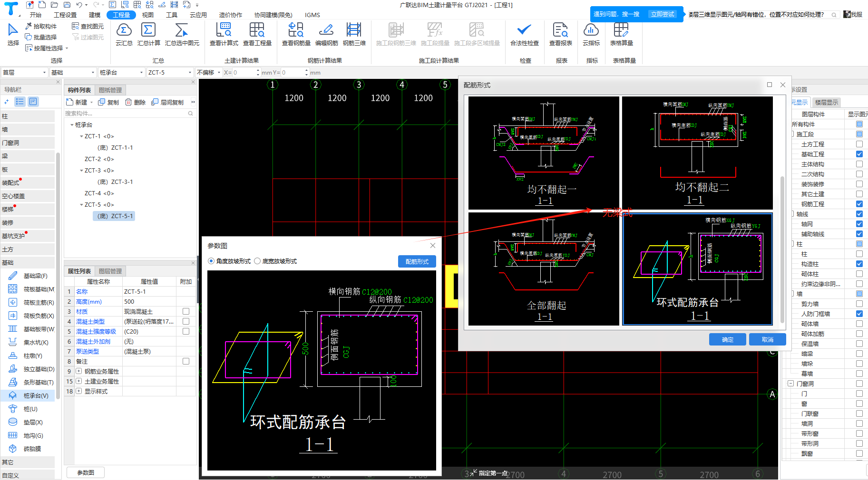Select 均不翻起一 reinforcement thumbnail

pyautogui.click(x=544, y=153)
